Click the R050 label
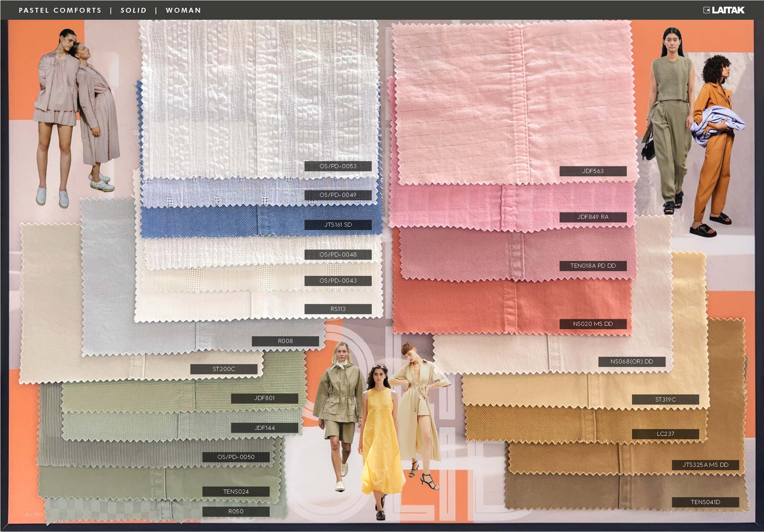 (236, 511)
